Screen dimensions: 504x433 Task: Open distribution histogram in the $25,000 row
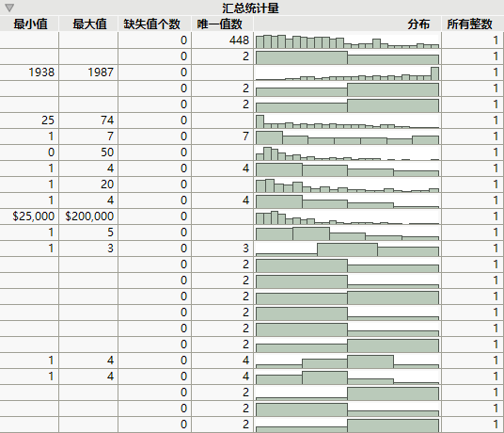pos(348,216)
